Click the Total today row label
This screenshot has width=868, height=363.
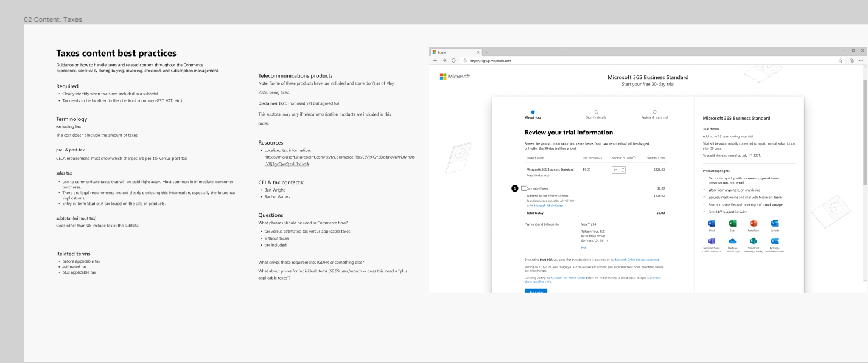pyautogui.click(x=535, y=213)
